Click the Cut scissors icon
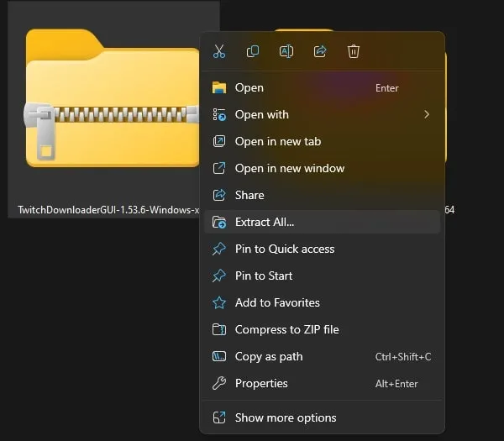The height and width of the screenshot is (441, 504). [219, 51]
